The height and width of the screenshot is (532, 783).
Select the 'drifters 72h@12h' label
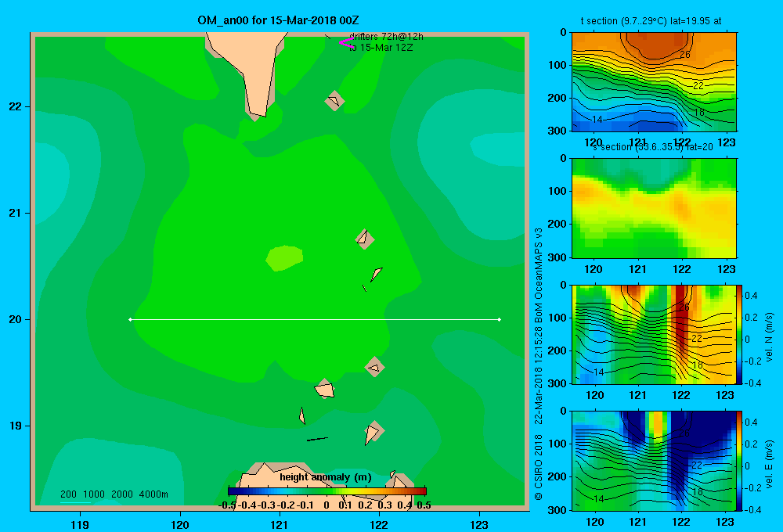[386, 37]
